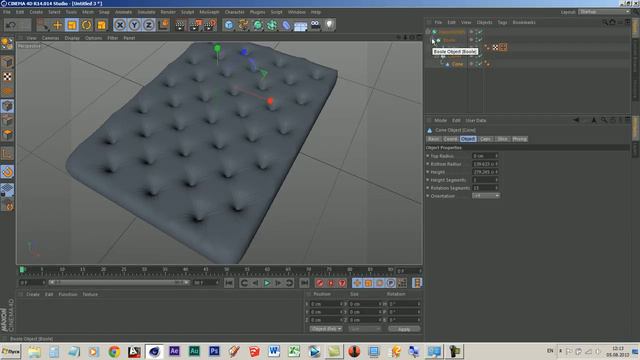Adjust Rotation Segments stepper arrows
The width and height of the screenshot is (640, 360).
496,188
